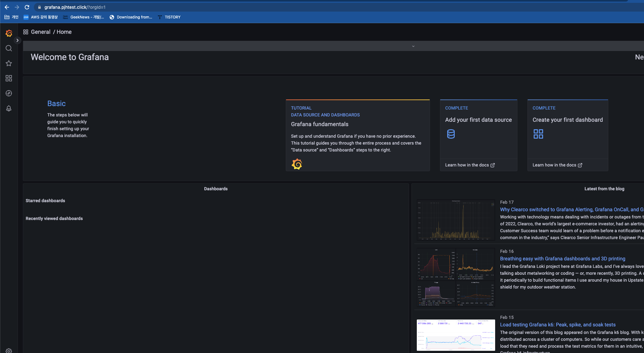Open Dashboards grid icon in sidebar

point(9,78)
